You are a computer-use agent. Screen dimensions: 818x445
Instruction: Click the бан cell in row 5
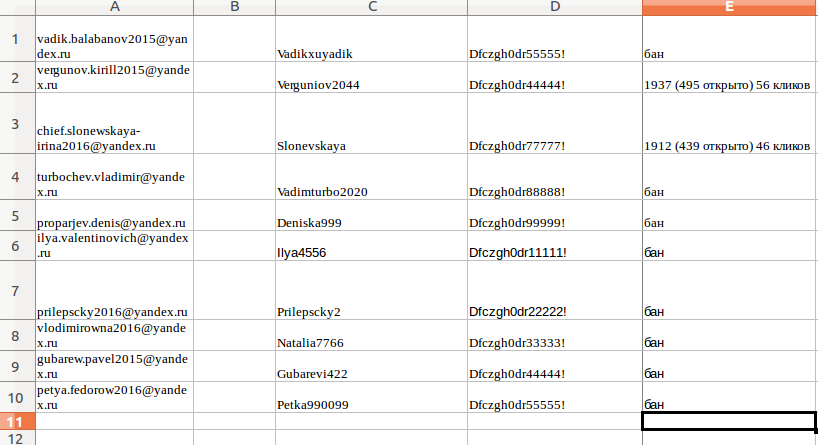click(730, 215)
